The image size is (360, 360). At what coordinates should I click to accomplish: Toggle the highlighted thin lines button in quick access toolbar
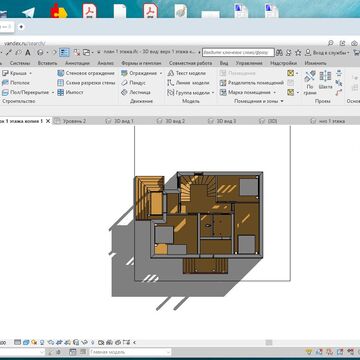tap(64, 52)
